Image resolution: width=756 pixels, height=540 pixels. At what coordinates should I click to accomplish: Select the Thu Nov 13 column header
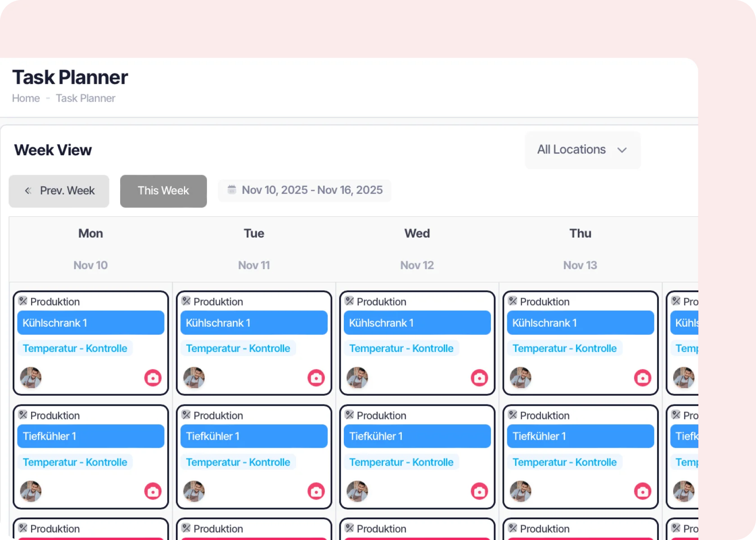[580, 249]
